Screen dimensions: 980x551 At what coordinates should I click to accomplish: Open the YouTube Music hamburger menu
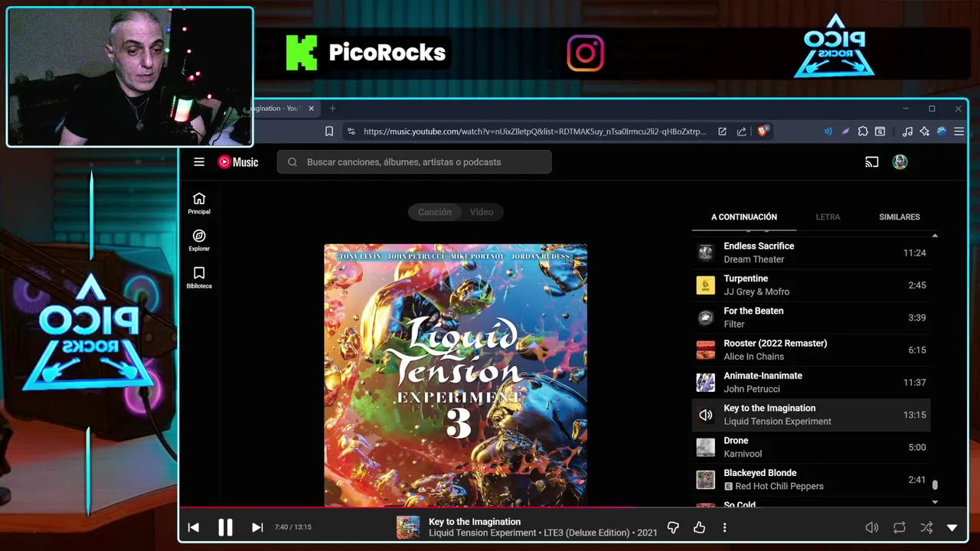199,162
